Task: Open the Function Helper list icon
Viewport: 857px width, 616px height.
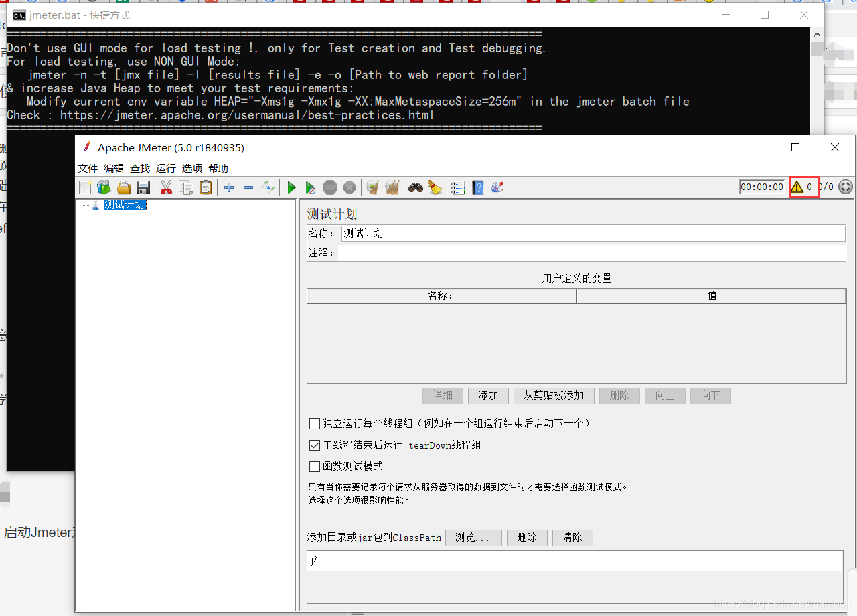Action: click(458, 187)
